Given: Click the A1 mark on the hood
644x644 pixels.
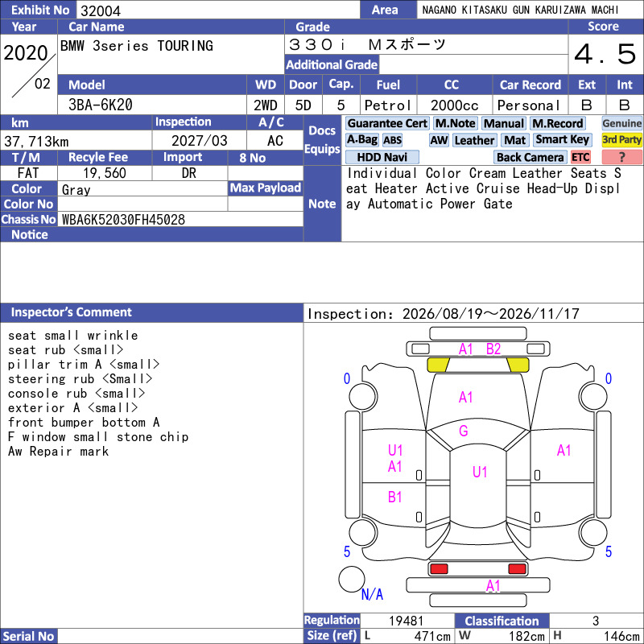Looking at the screenshot, I should (x=465, y=397).
